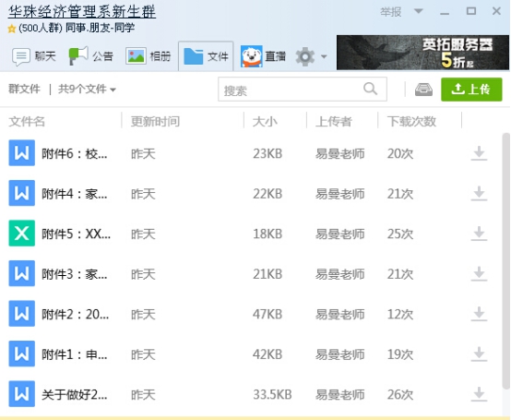Viewport: 511px width, 420px height.
Task: Select the file named 附件5：XX...
Action: [76, 234]
